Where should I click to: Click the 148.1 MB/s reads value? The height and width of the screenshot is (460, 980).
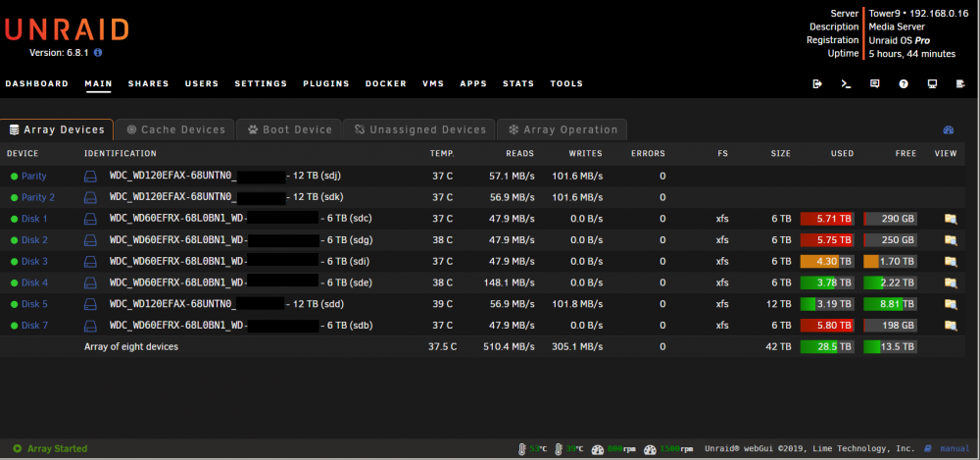click(509, 282)
